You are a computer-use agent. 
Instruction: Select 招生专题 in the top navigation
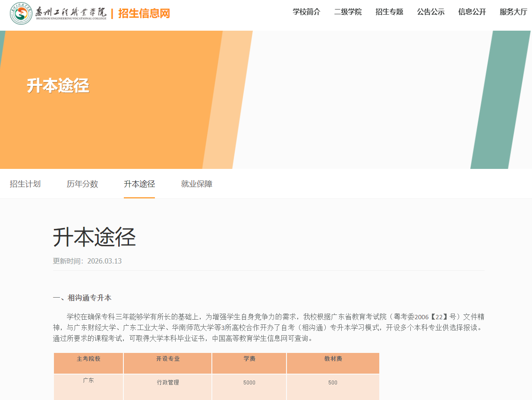[389, 12]
